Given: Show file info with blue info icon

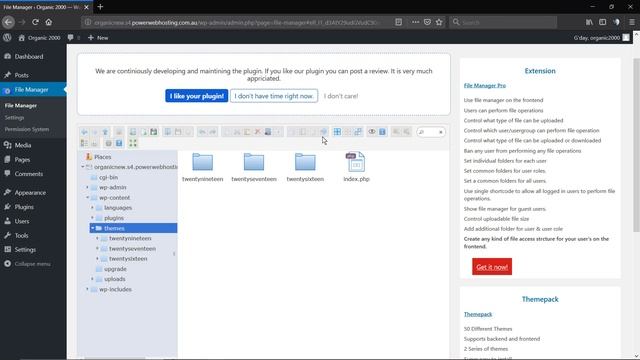Looking at the screenshot, I should coord(382,132).
